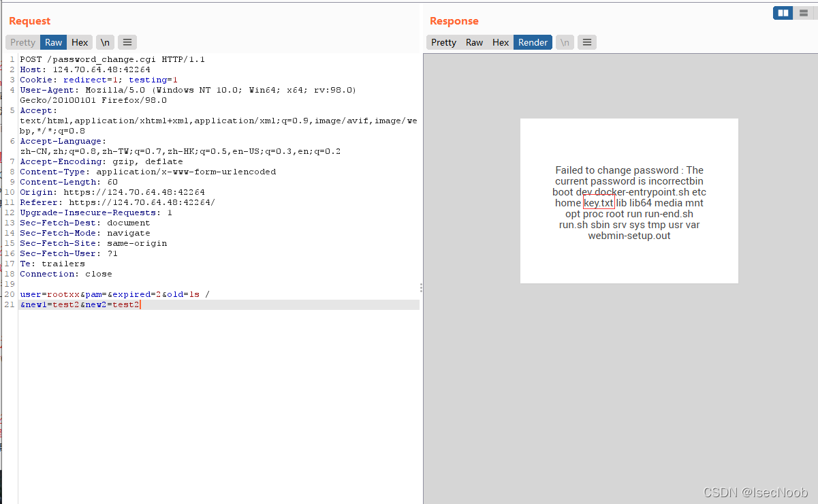Switch Request view to Pretty tab
The height and width of the screenshot is (504, 818).
pyautogui.click(x=22, y=42)
